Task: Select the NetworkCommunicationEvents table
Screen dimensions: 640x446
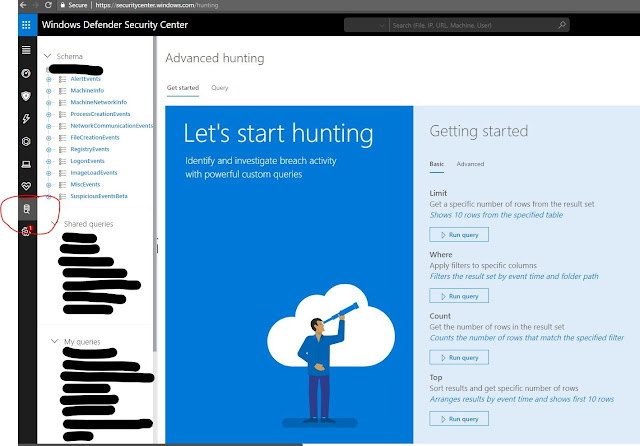Action: [x=111, y=126]
